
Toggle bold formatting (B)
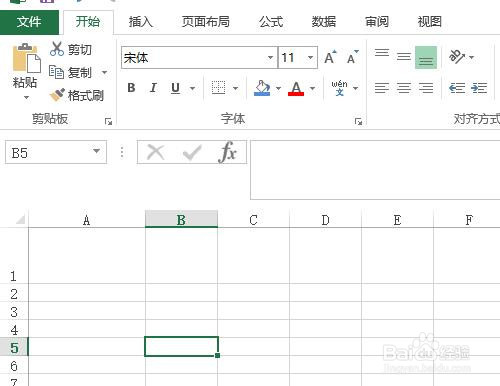(x=131, y=88)
